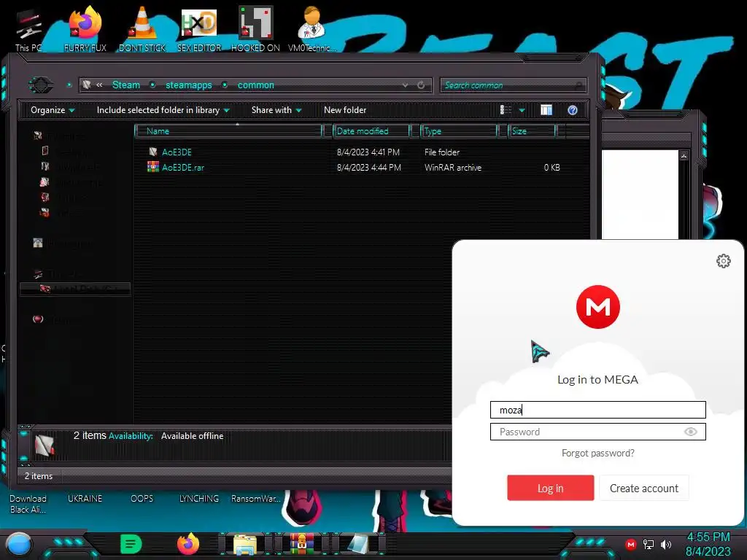The width and height of the screenshot is (747, 560).
Task: Open Explorer help with question mark icon
Action: point(573,111)
